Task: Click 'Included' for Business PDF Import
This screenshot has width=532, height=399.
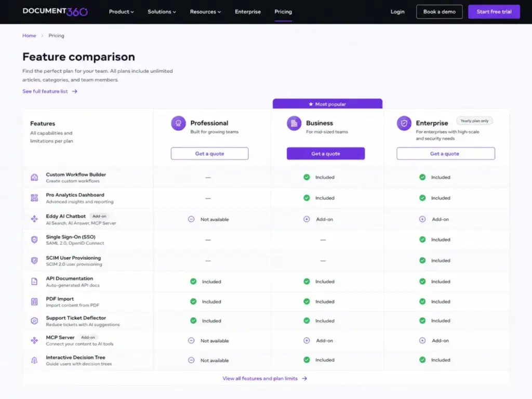Action: pyautogui.click(x=325, y=302)
